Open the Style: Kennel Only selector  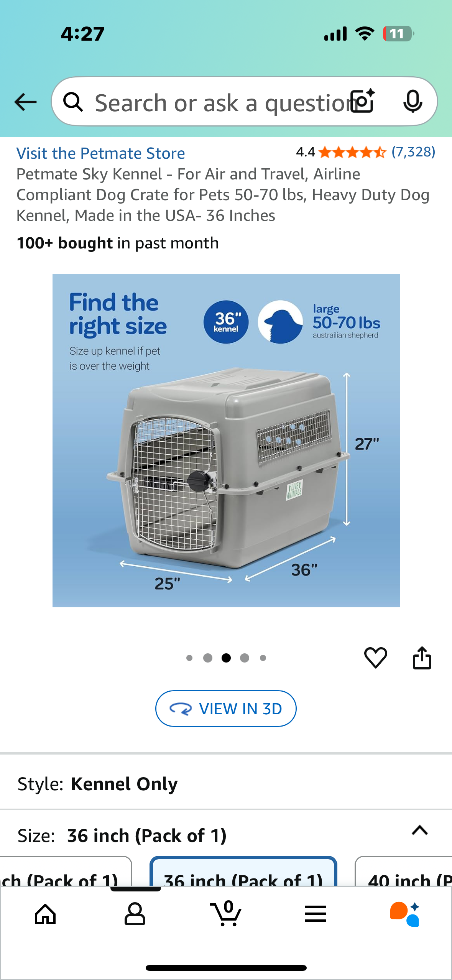226,784
